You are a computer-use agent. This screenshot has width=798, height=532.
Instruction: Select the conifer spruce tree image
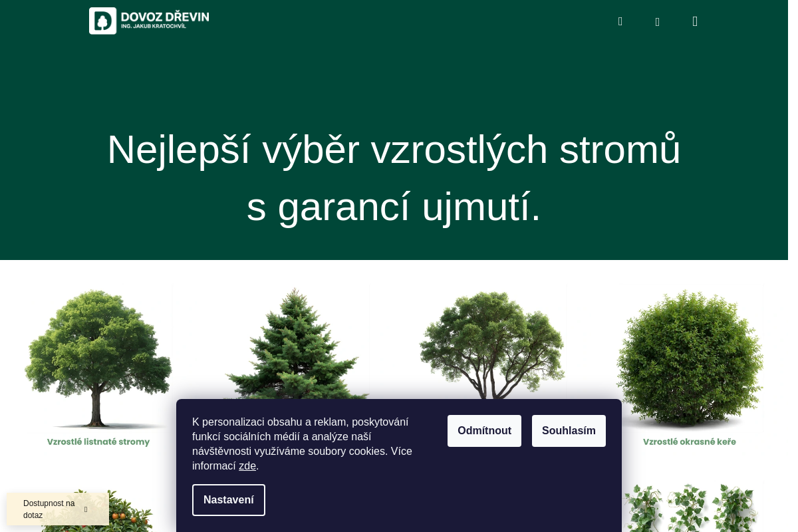click(x=296, y=343)
